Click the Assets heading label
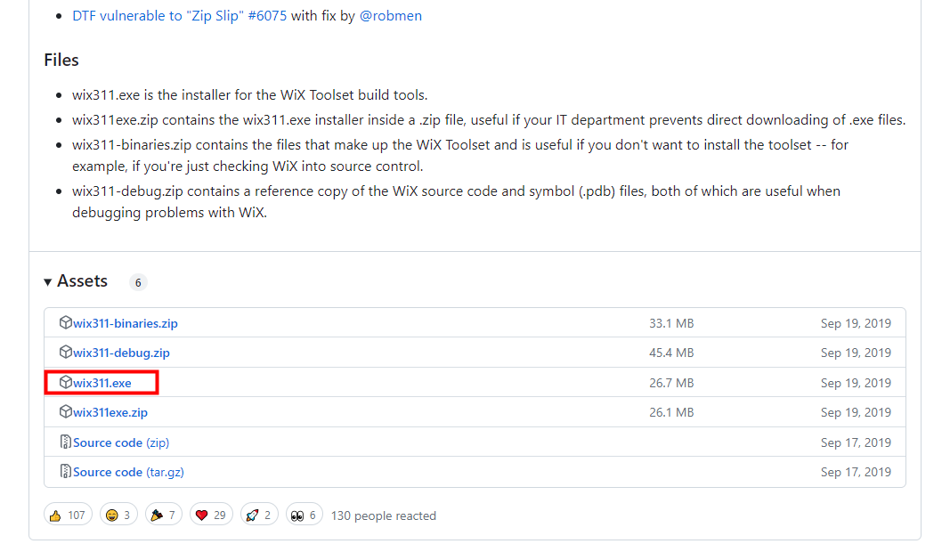Viewport: 950px width, 560px height. point(83,281)
